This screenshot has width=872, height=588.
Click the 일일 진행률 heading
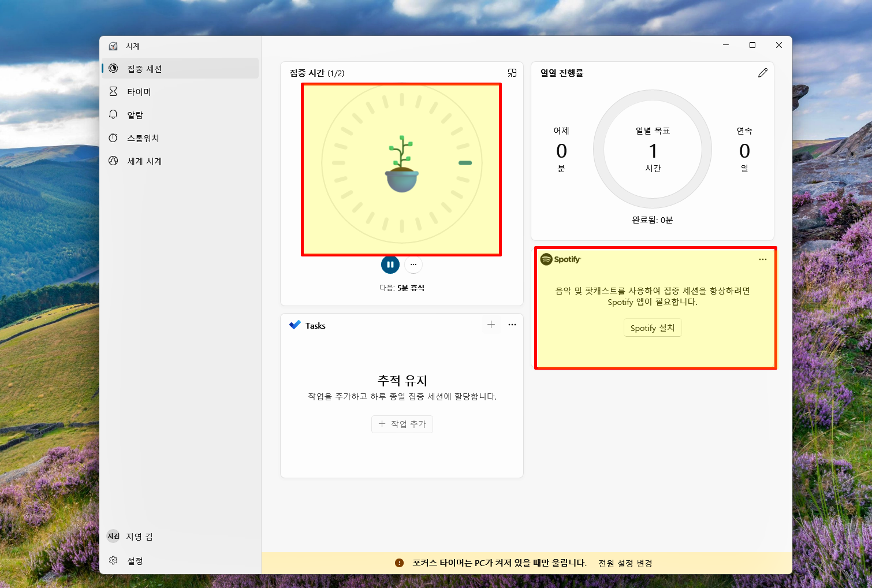pyautogui.click(x=562, y=73)
